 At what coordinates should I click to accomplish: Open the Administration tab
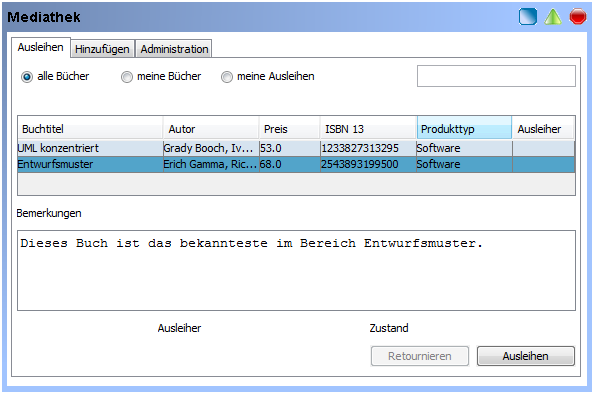(x=174, y=49)
